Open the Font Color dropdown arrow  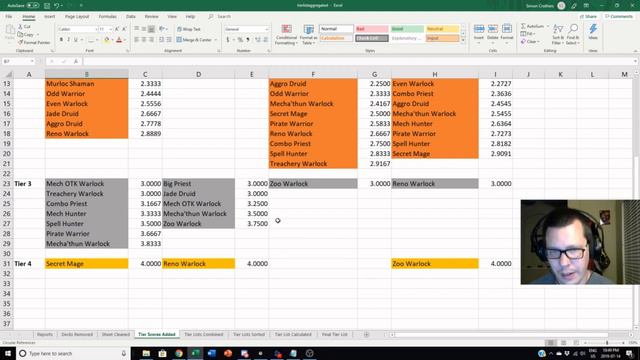tap(124, 40)
